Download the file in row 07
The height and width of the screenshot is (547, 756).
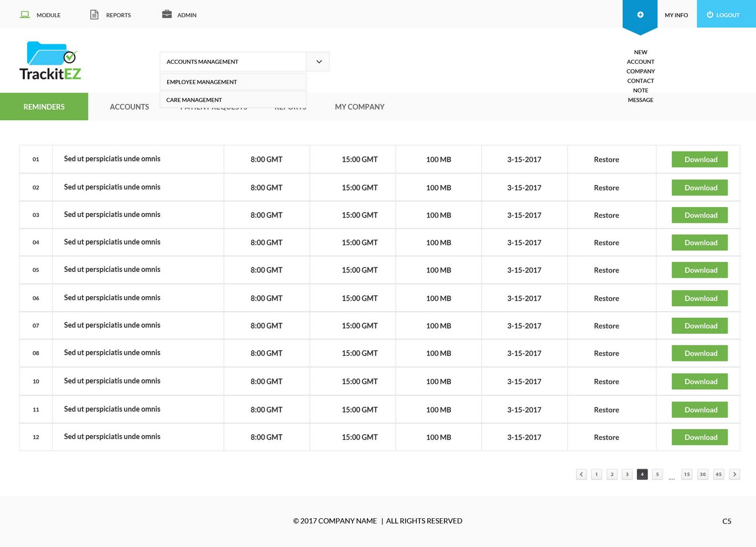tap(700, 326)
